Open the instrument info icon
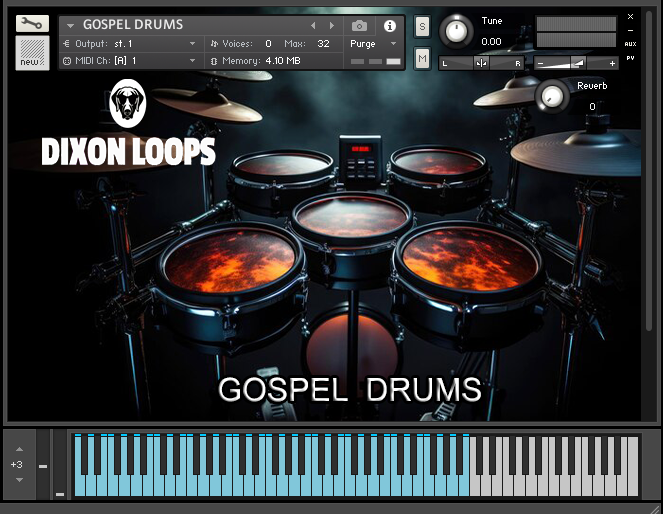Viewport: 663px width, 514px height. tap(390, 25)
